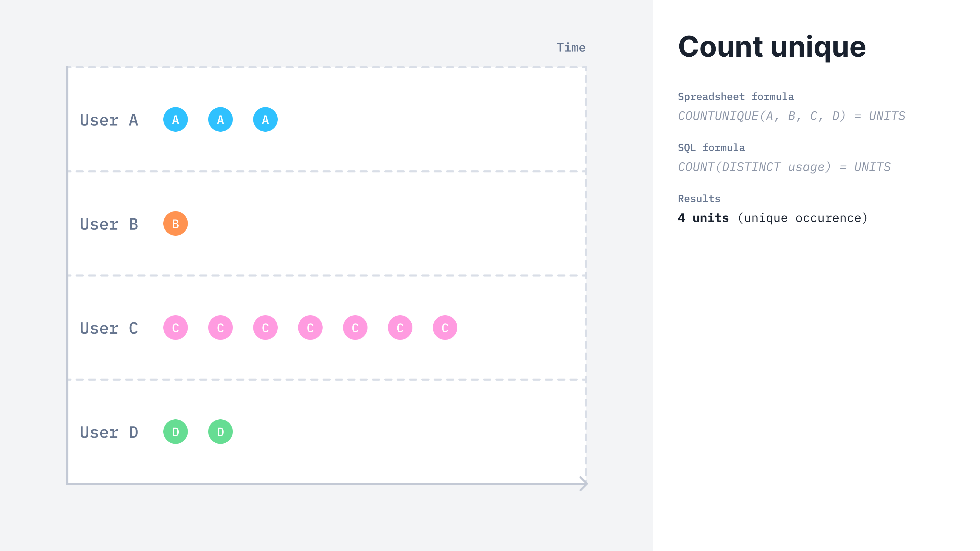
Task: Select the User C row label
Action: click(109, 328)
